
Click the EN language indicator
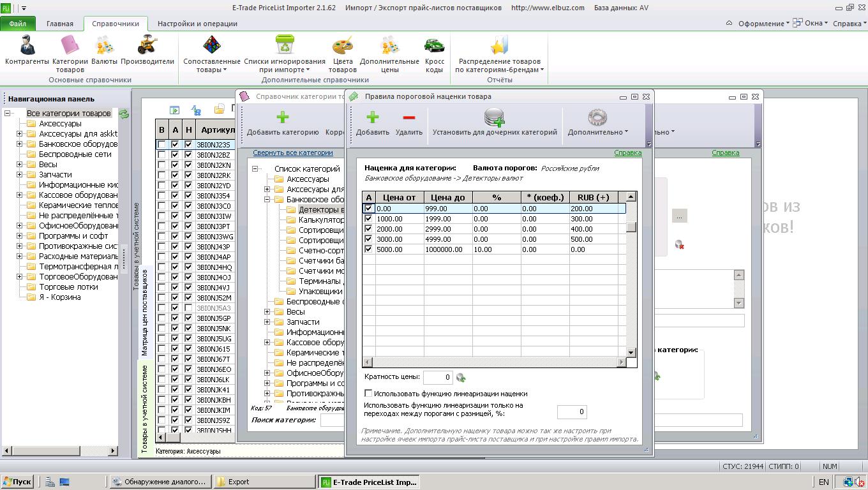[824, 482]
